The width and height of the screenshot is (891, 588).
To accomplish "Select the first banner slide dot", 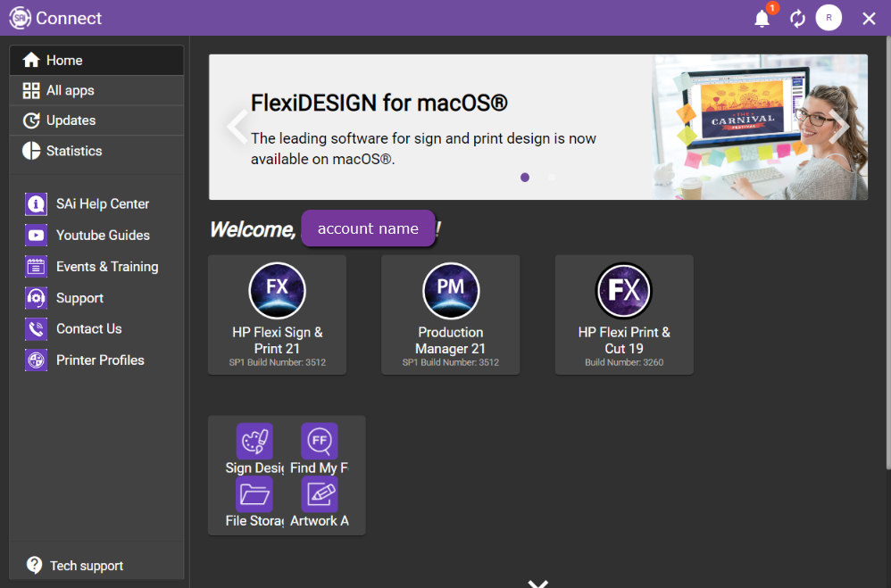I will tap(524, 178).
